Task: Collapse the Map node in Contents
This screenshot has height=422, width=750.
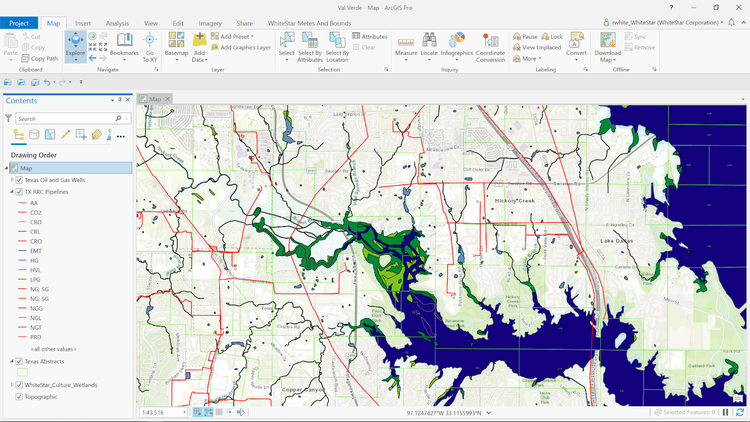Action: (x=7, y=168)
